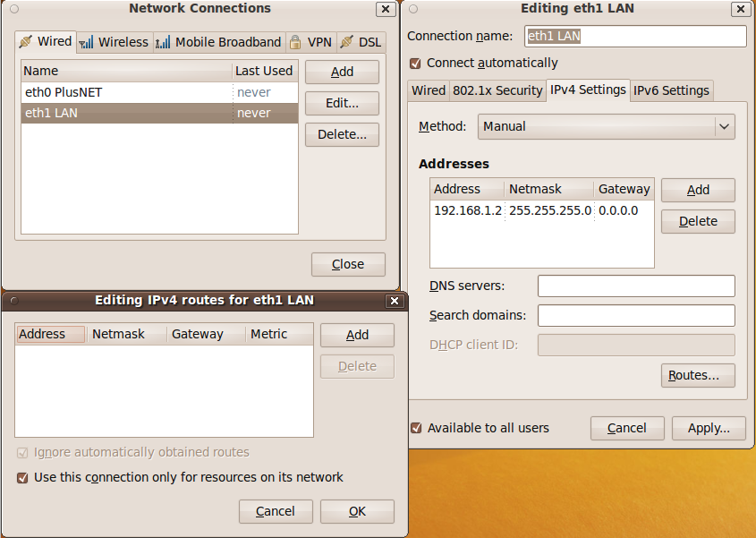This screenshot has width=756, height=538.
Task: Click the 255.255.255.0 netmask cell
Action: coord(550,211)
